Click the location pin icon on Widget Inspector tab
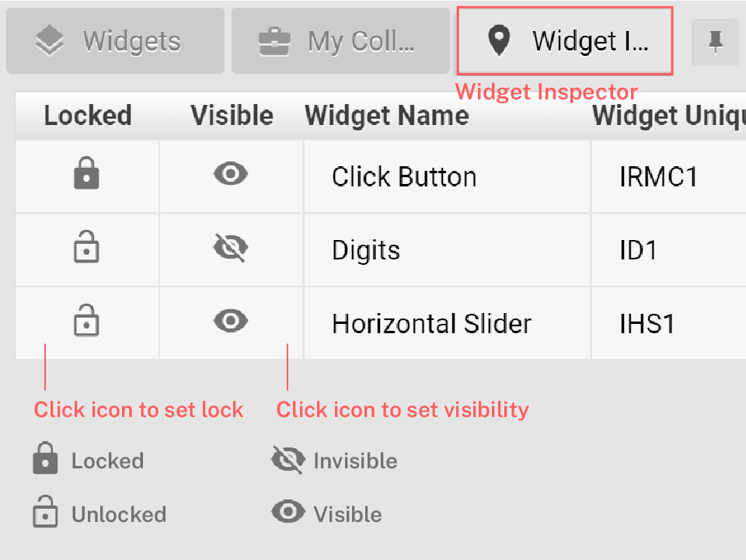 [499, 41]
